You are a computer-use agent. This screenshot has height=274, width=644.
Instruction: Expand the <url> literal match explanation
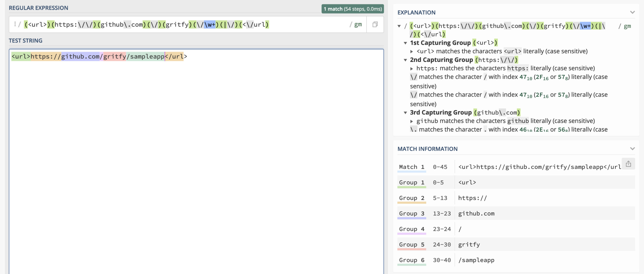412,52
